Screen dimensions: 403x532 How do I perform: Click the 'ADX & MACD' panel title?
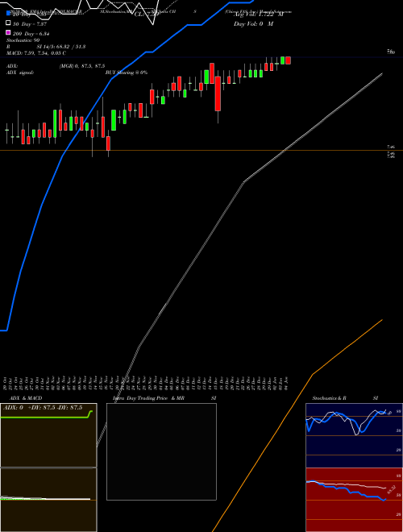[x=26, y=398]
